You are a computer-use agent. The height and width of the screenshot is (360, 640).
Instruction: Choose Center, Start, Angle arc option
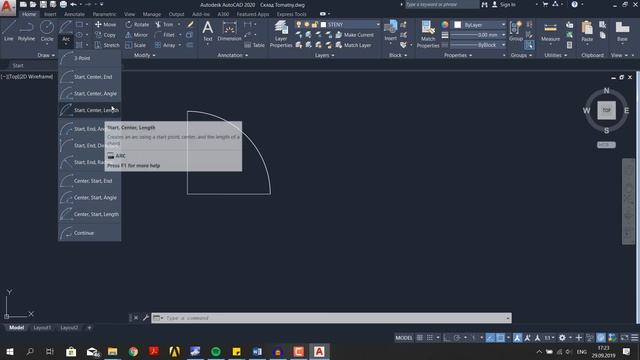89,198
